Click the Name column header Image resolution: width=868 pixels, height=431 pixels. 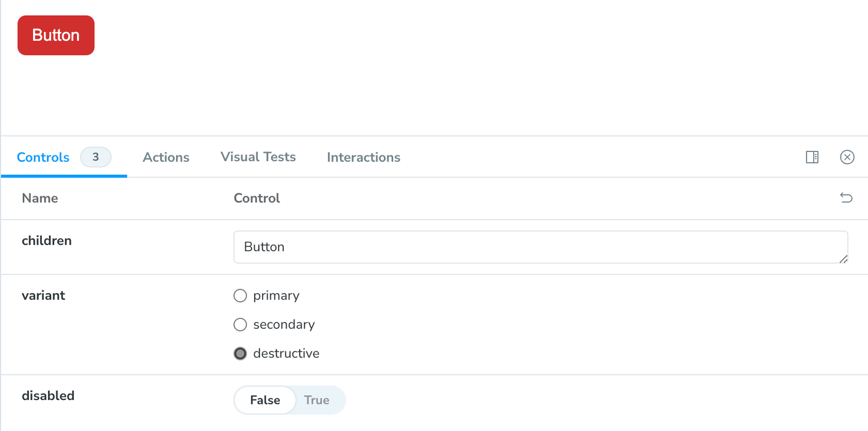pos(40,198)
